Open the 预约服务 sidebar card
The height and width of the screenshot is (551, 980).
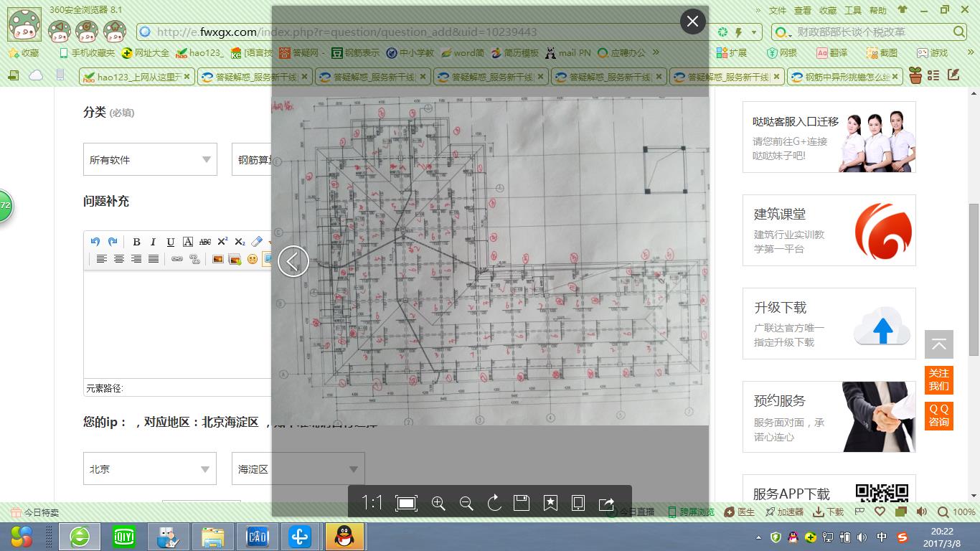(829, 417)
